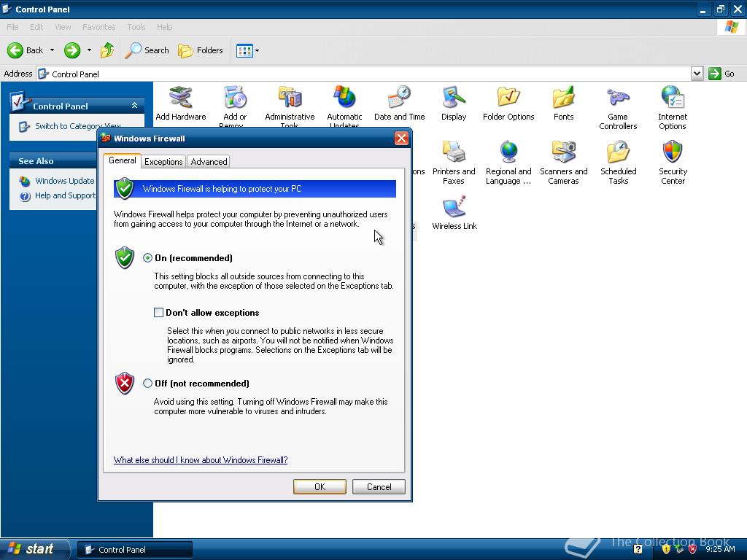
Task: Click Switch to Category View link
Action: pyautogui.click(x=77, y=126)
